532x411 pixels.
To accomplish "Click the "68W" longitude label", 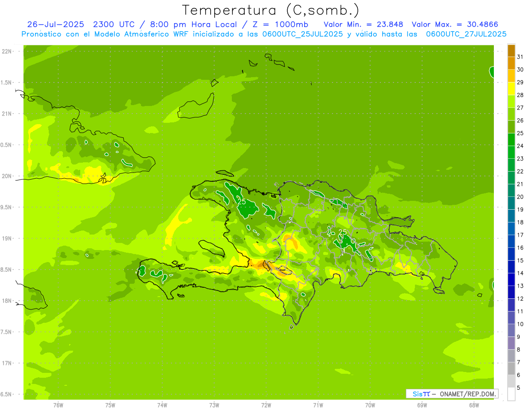I will coord(474,405).
